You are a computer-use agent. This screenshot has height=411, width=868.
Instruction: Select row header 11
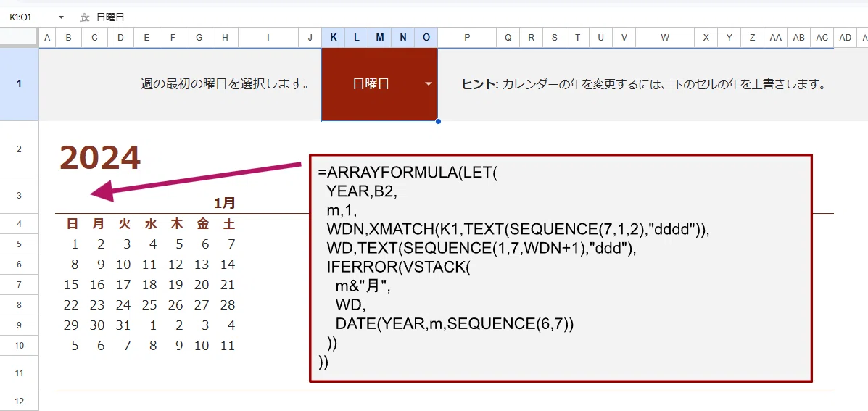click(x=20, y=373)
